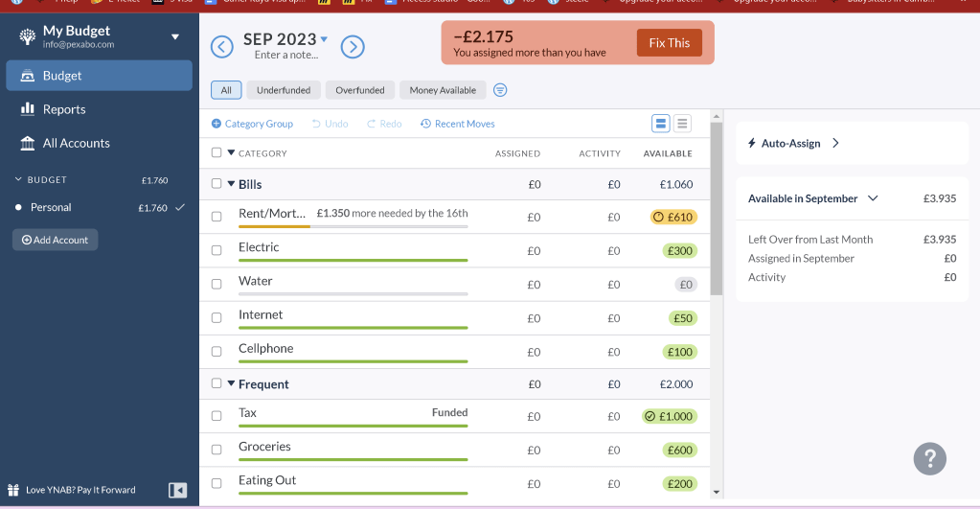Image resolution: width=980 pixels, height=509 pixels.
Task: Collapse all categories with the header triangle
Action: point(231,152)
